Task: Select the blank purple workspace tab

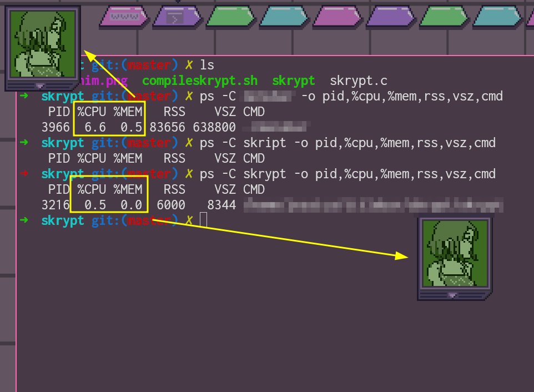Action: click(x=391, y=16)
